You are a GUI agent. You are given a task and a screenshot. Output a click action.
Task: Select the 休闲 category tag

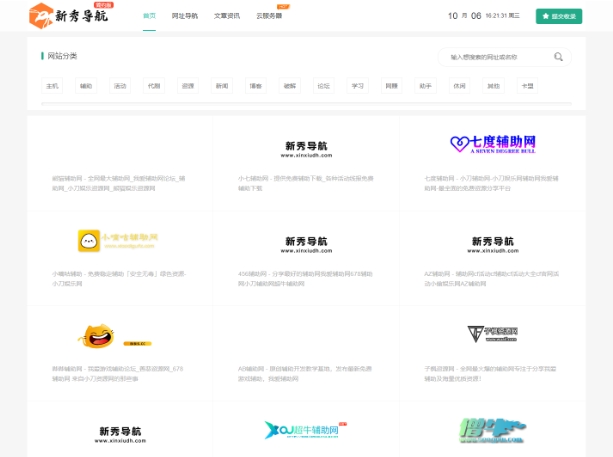459,86
